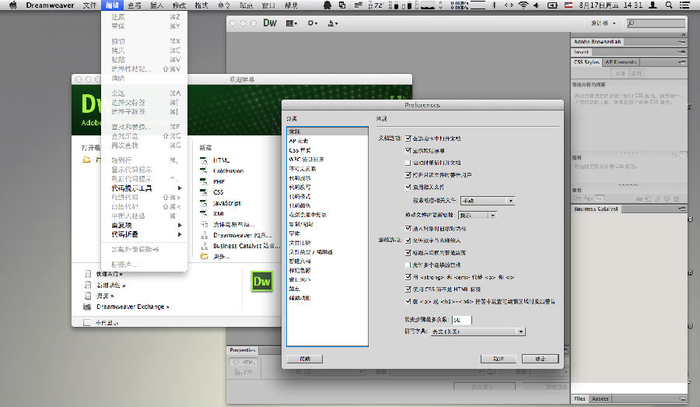Click the 更多 folder icon in new list
This screenshot has height=407, width=700.
tap(204, 257)
